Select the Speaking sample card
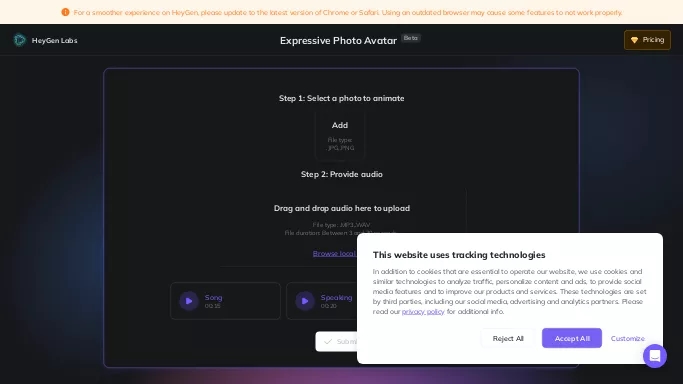Viewport: 683px width, 384px height. pos(321,301)
